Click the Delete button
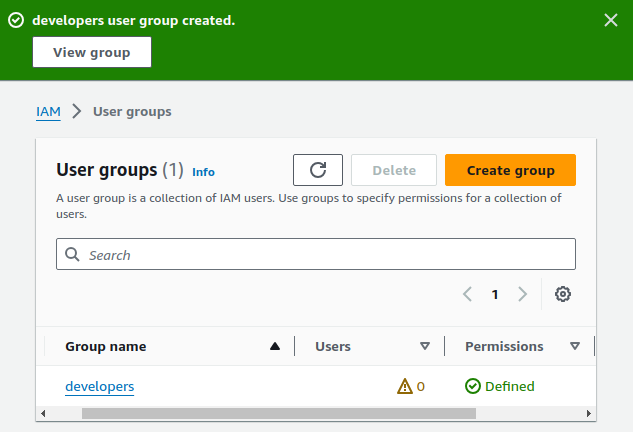Image resolution: width=633 pixels, height=432 pixels. (x=394, y=170)
